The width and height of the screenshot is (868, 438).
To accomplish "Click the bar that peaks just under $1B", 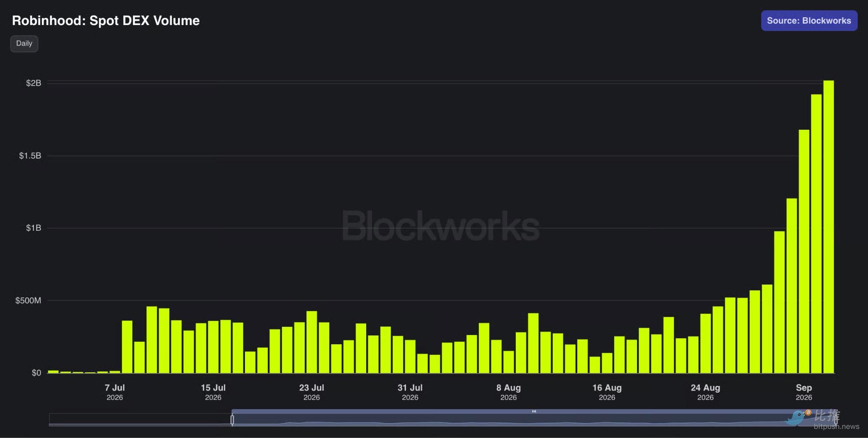I will tap(779, 302).
